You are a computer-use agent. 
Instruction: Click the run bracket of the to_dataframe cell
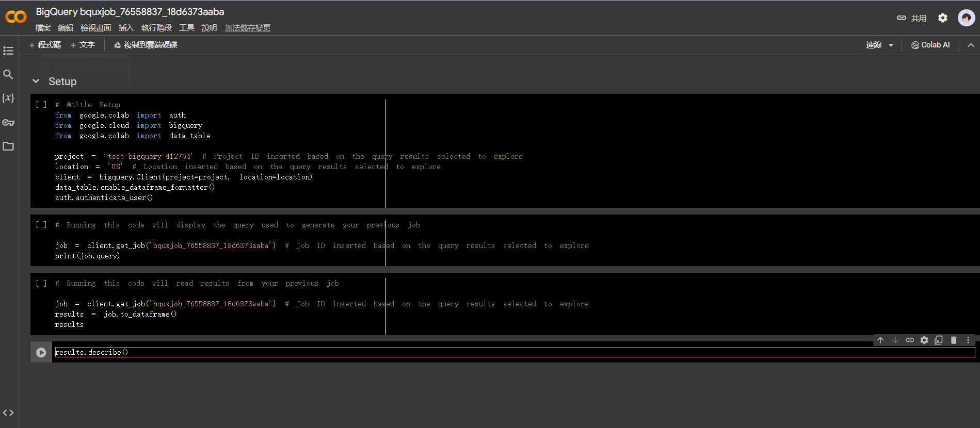[41, 283]
